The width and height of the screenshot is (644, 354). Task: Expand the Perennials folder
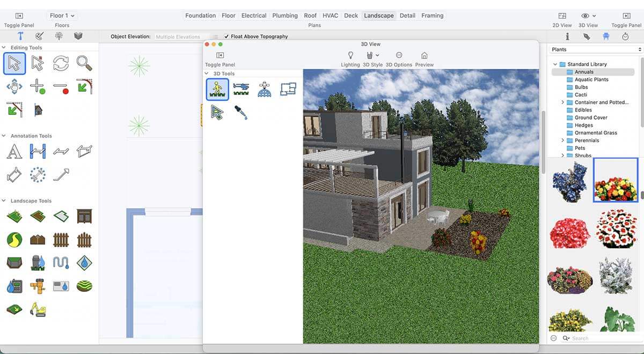[563, 141]
